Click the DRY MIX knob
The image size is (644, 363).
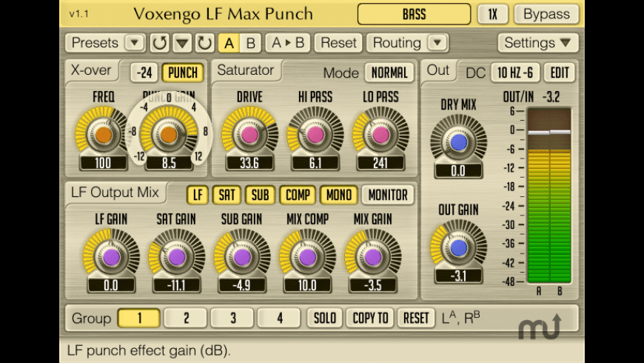458,142
